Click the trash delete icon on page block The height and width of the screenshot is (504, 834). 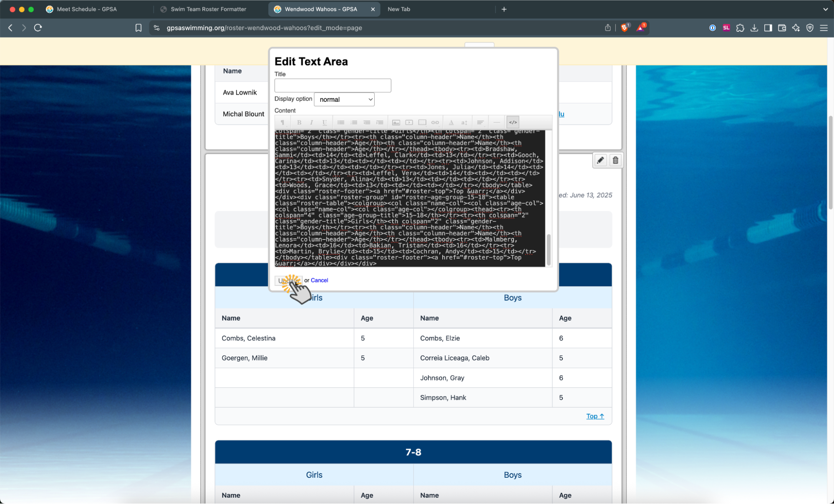[615, 160]
